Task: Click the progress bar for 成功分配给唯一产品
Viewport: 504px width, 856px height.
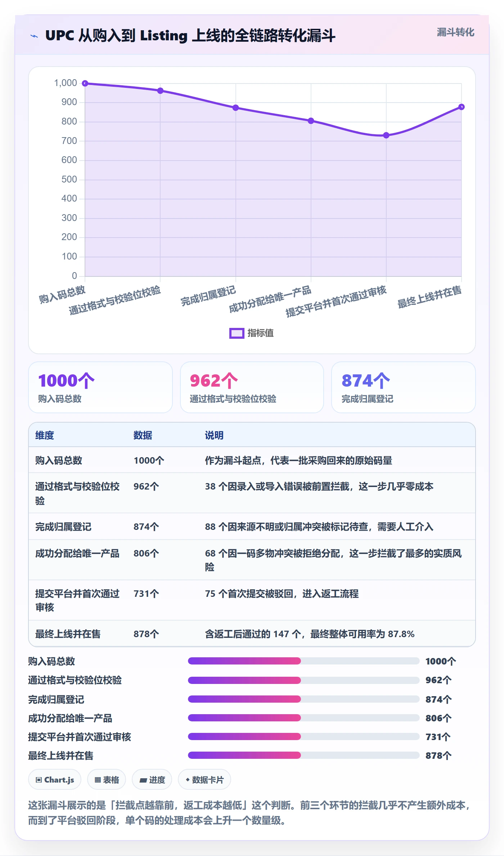Action: click(x=303, y=718)
